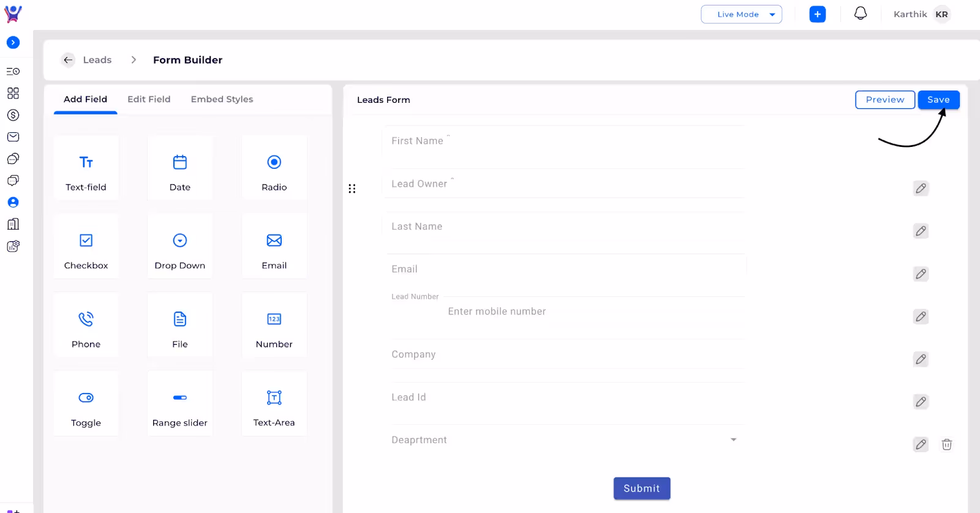
Task: Open the dollar sign sales sidebar icon
Action: [x=13, y=115]
